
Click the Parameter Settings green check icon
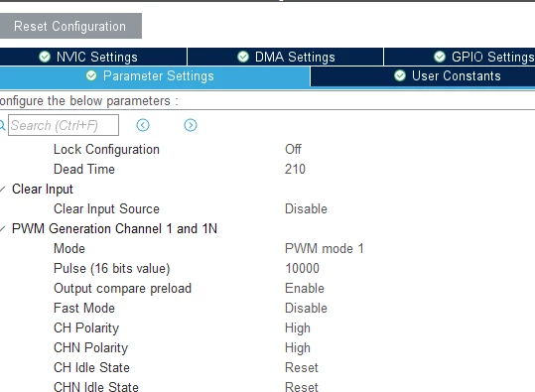[91, 75]
